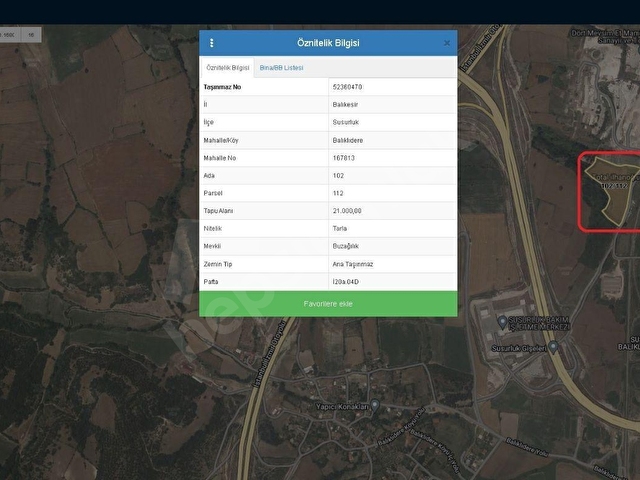Open the Bina/BB Listesi tab
640x480 pixels.
click(x=281, y=68)
